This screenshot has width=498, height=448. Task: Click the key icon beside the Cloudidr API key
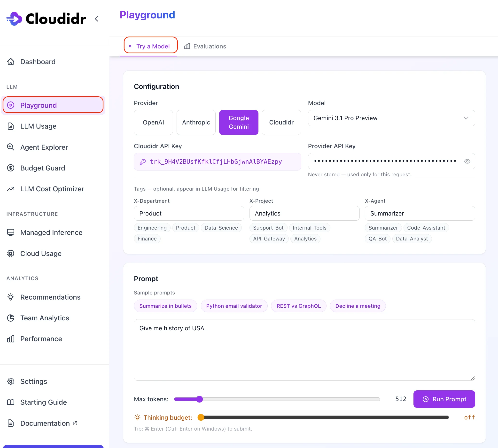pos(143,162)
